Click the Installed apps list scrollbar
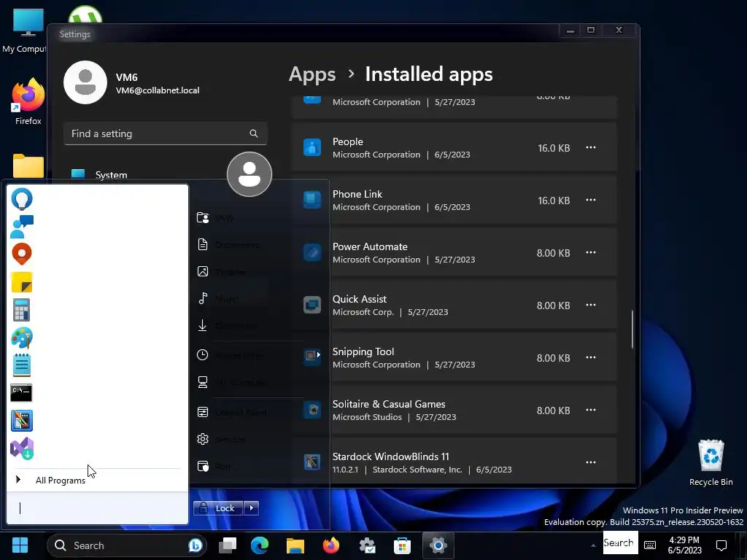The height and width of the screenshot is (560, 747). [x=632, y=329]
